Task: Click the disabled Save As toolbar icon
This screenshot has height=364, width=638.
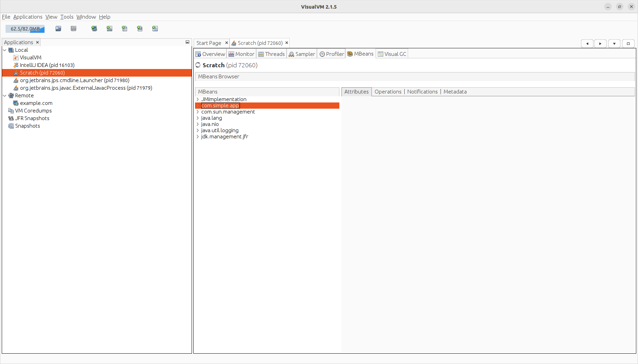Action: point(74,29)
